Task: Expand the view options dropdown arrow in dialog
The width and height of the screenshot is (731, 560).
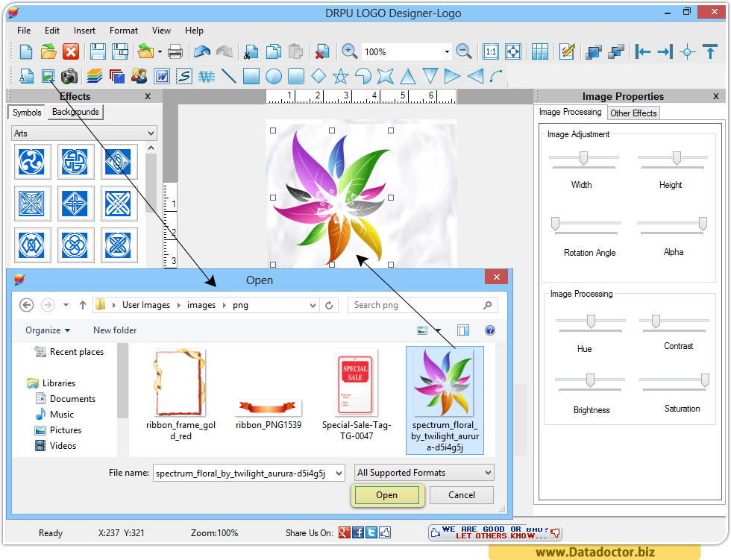Action: click(439, 330)
